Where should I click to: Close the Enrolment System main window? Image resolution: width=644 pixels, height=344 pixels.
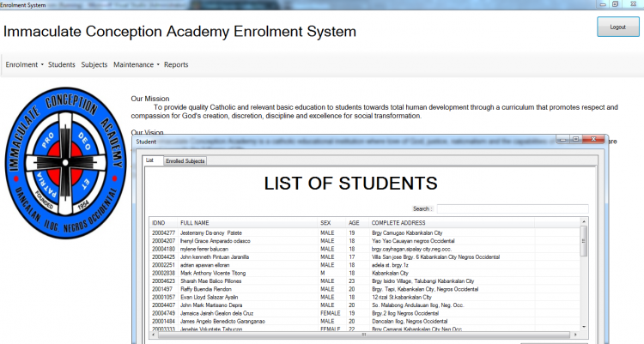click(x=633, y=4)
